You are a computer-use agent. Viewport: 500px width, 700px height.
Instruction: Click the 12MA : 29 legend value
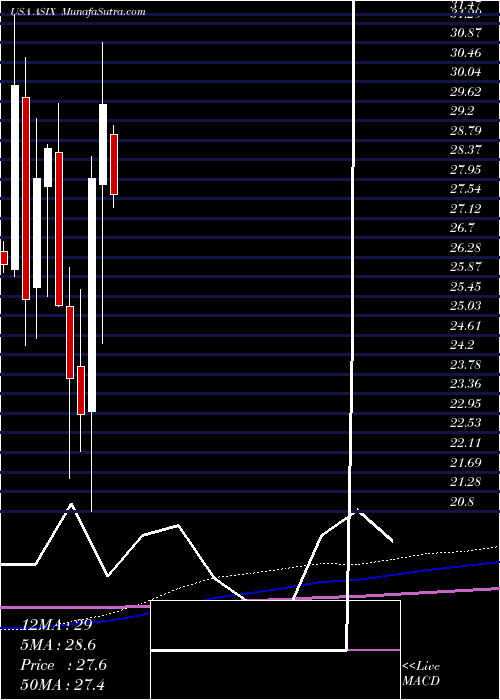(56, 625)
